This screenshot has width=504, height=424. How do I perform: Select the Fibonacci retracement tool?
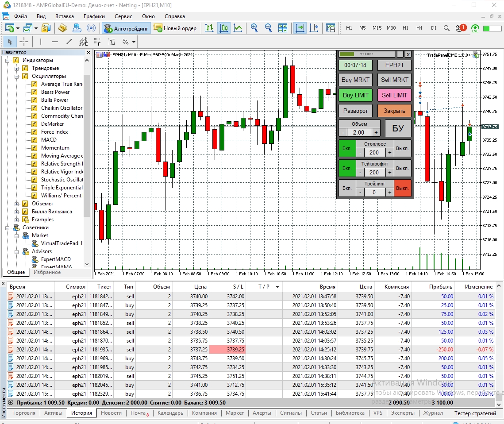[x=97, y=42]
